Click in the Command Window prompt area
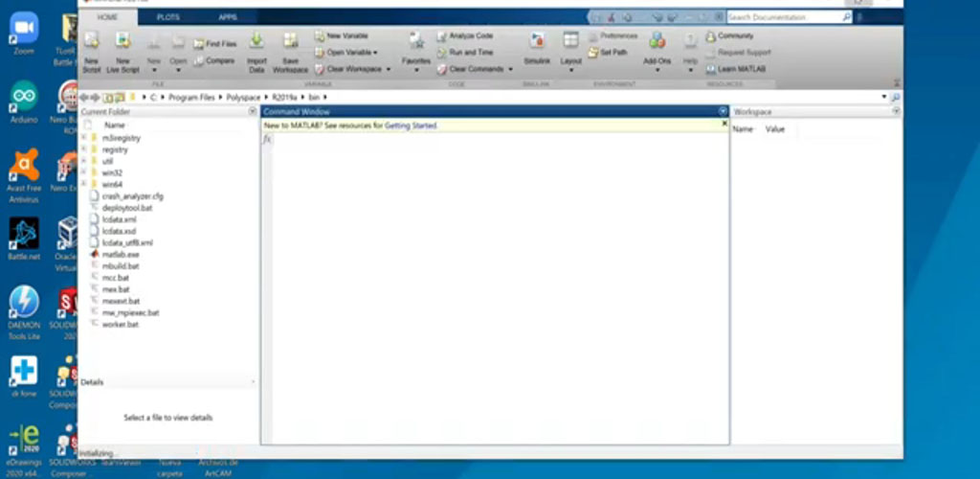Image resolution: width=980 pixels, height=479 pixels. point(500,287)
